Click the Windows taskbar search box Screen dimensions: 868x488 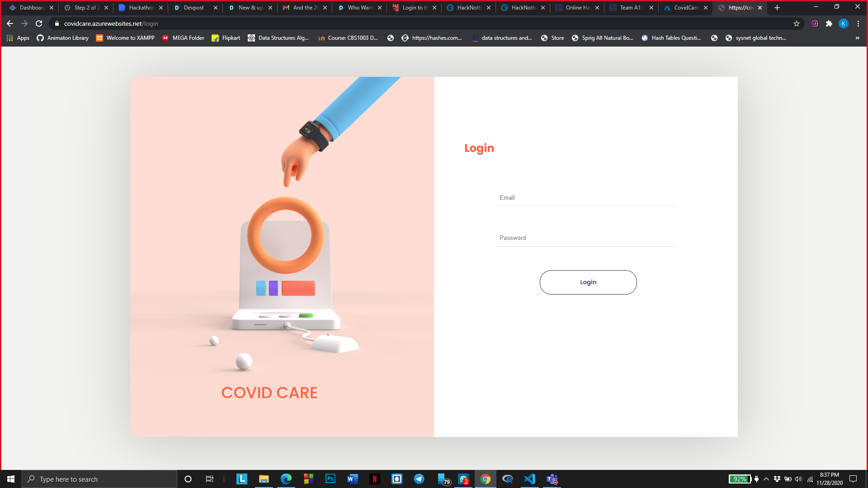point(99,479)
